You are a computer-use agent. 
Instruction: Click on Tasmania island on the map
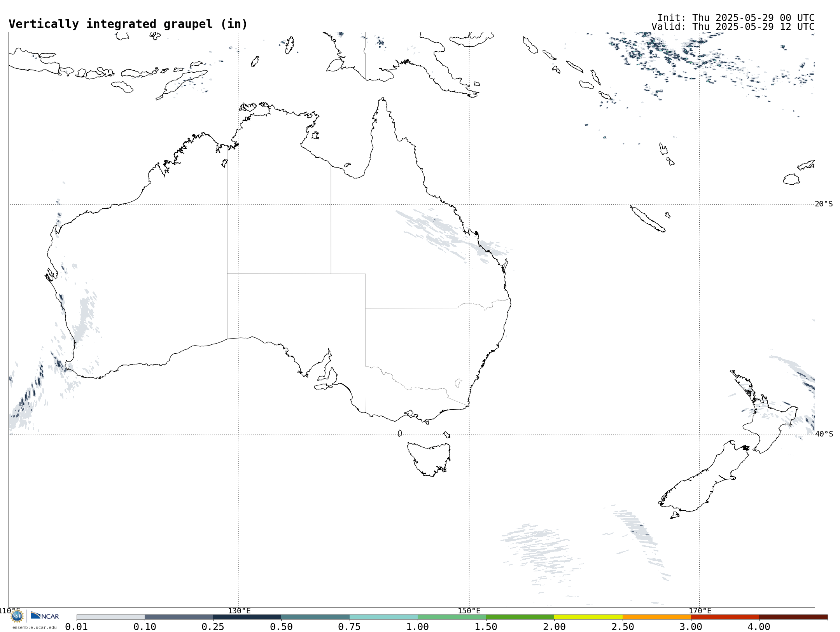point(429,459)
